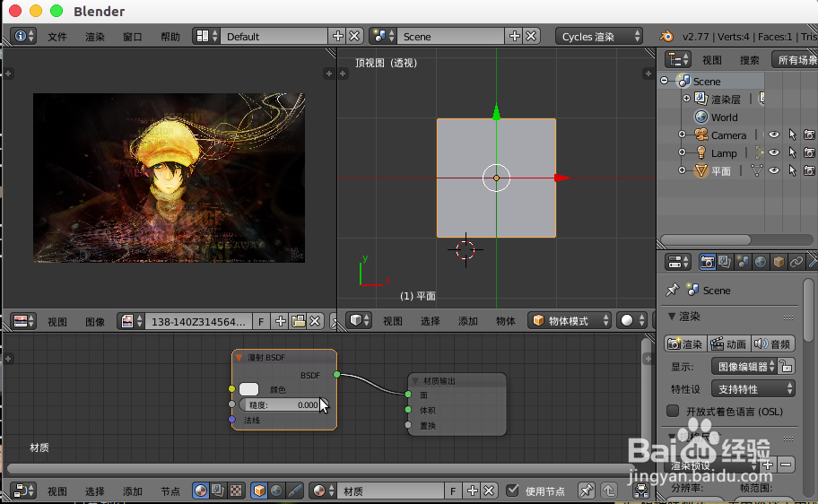This screenshot has height=504, width=818.
Task: Delete the Default screen layout
Action: click(354, 36)
